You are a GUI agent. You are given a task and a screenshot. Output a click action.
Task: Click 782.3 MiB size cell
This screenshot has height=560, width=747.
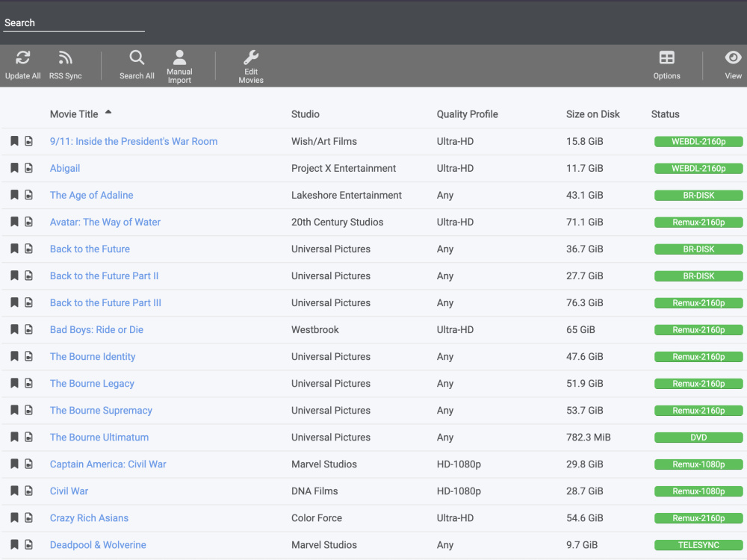pyautogui.click(x=589, y=437)
